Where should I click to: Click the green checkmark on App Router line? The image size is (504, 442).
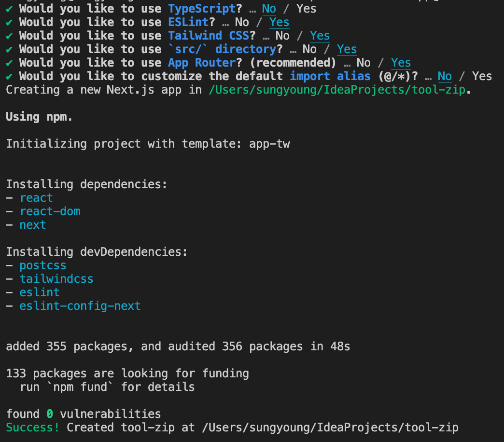coord(9,63)
